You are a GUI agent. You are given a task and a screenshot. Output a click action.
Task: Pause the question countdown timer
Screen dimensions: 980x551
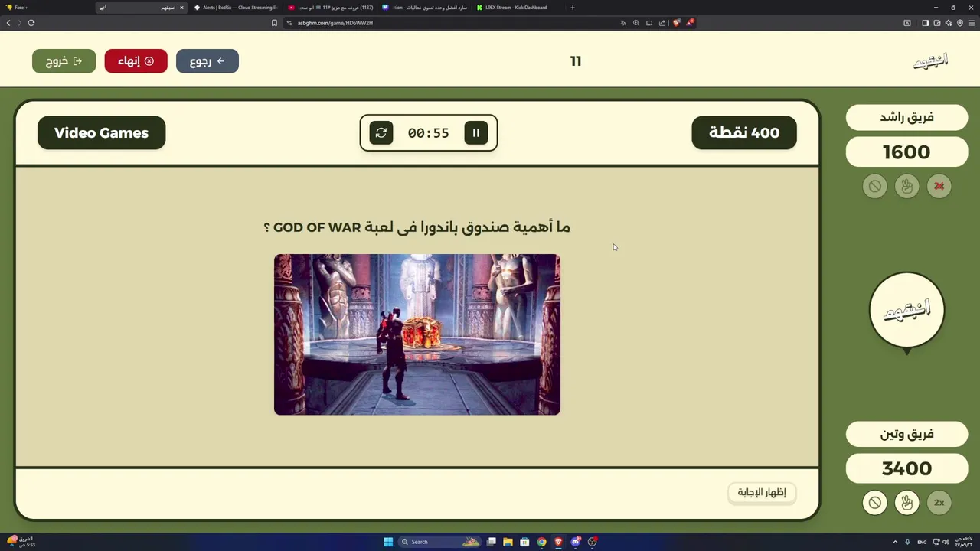[x=475, y=132]
